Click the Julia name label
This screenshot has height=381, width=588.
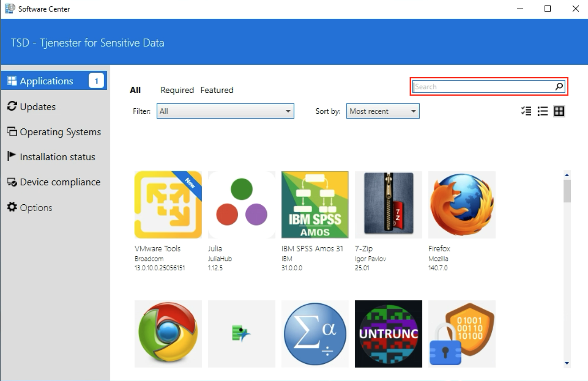tap(215, 248)
